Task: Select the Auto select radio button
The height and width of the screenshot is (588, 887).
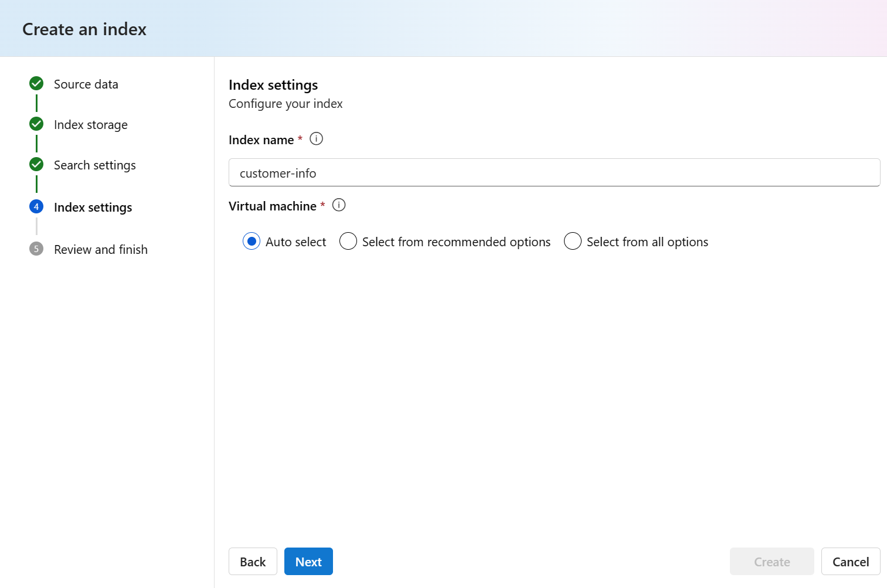Action: point(252,242)
